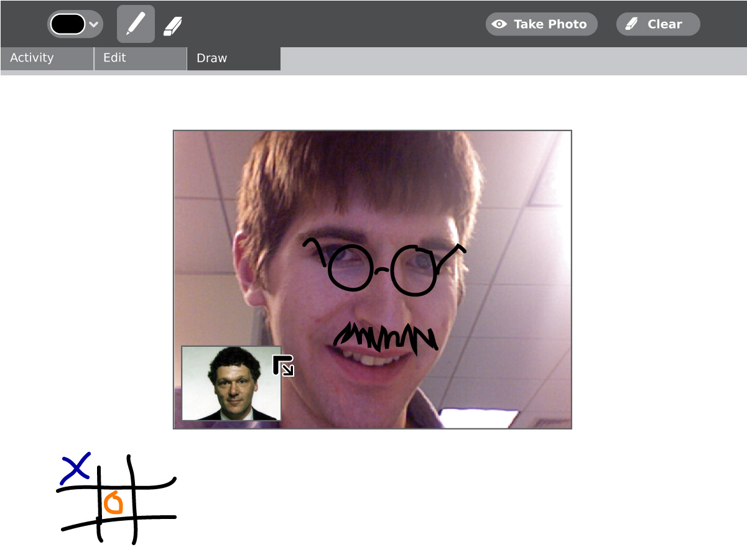This screenshot has width=747, height=560.
Task: Click the black pen color swatch
Action: pos(67,24)
